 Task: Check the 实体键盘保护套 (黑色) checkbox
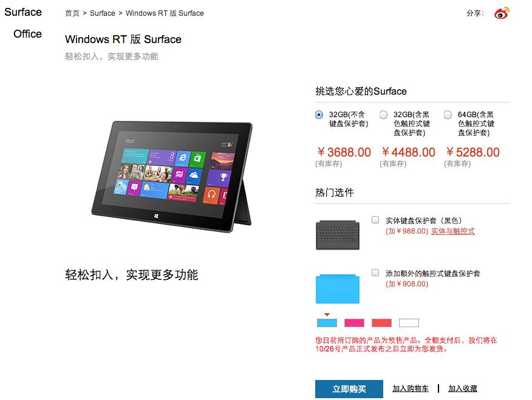(x=375, y=220)
